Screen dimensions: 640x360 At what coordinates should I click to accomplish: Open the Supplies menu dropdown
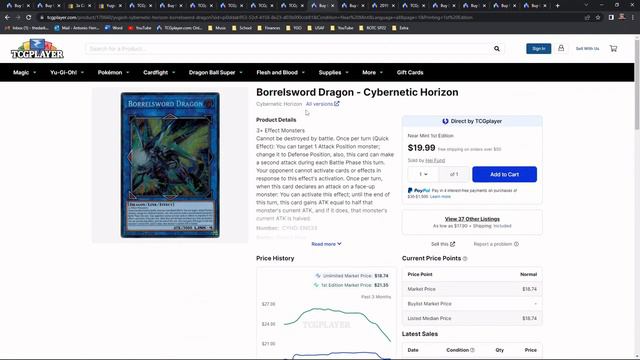point(333,72)
